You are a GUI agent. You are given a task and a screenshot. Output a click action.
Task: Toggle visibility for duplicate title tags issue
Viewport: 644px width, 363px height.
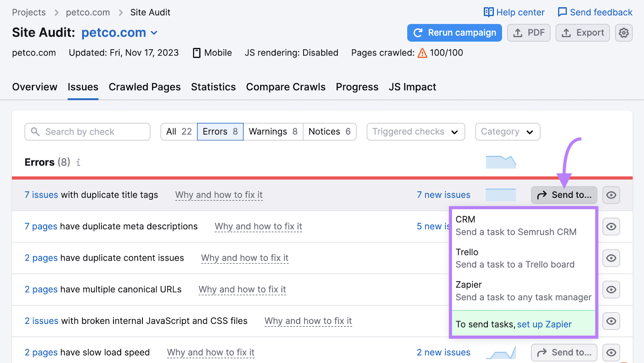point(611,195)
